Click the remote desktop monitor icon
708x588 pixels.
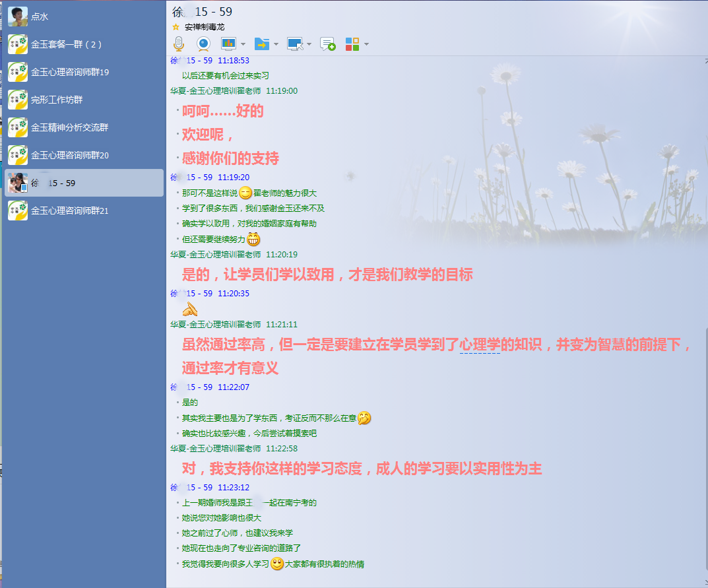pyautogui.click(x=296, y=44)
